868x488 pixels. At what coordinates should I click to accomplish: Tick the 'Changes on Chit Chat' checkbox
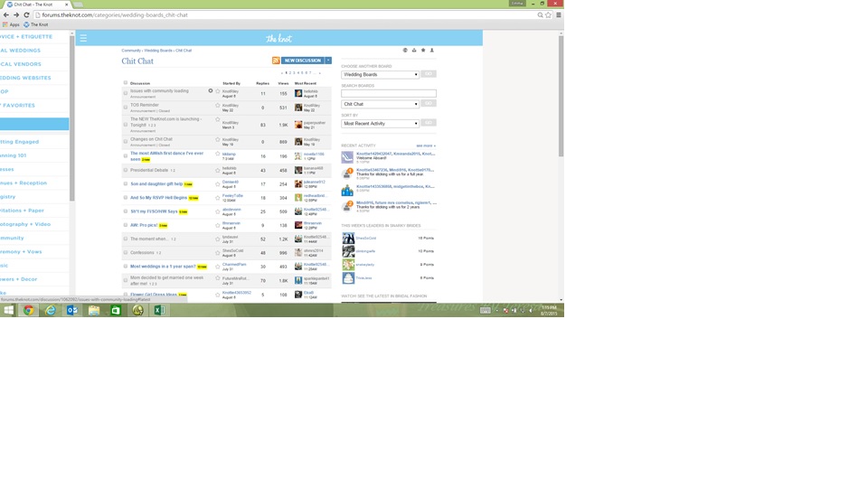tap(126, 142)
